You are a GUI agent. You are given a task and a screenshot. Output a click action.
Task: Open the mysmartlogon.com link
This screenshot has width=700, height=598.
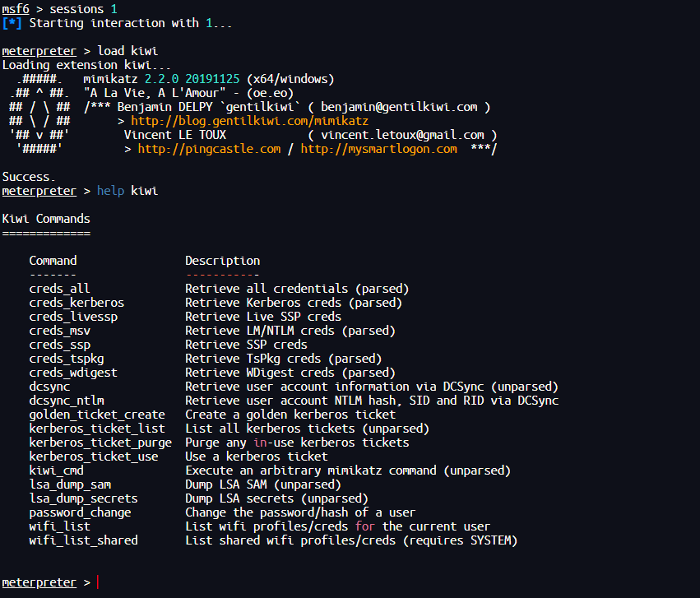point(378,149)
